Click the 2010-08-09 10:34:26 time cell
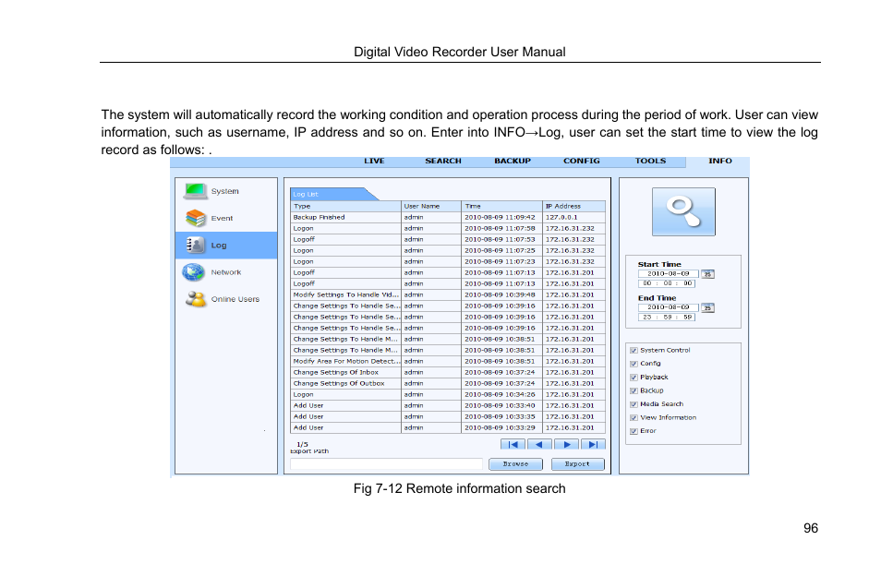 [501, 395]
